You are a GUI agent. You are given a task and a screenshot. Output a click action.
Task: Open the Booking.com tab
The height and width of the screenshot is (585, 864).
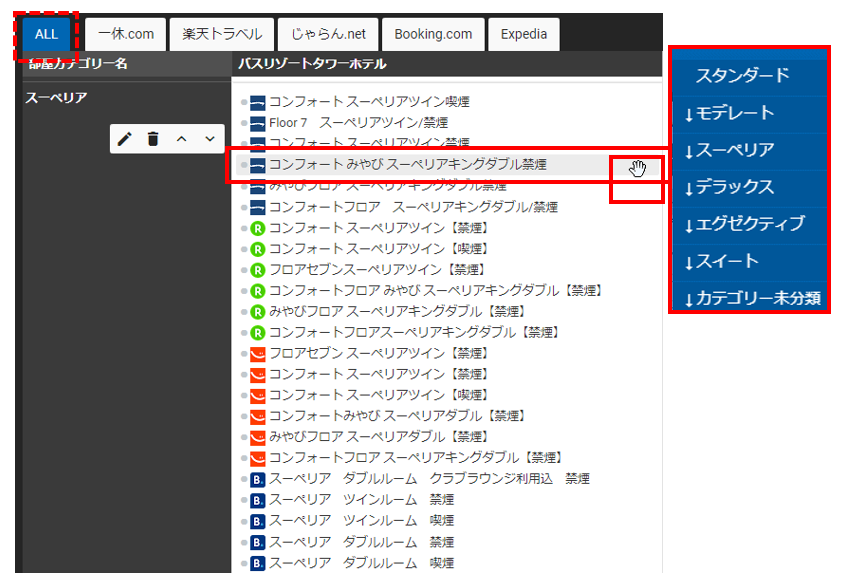pos(433,34)
